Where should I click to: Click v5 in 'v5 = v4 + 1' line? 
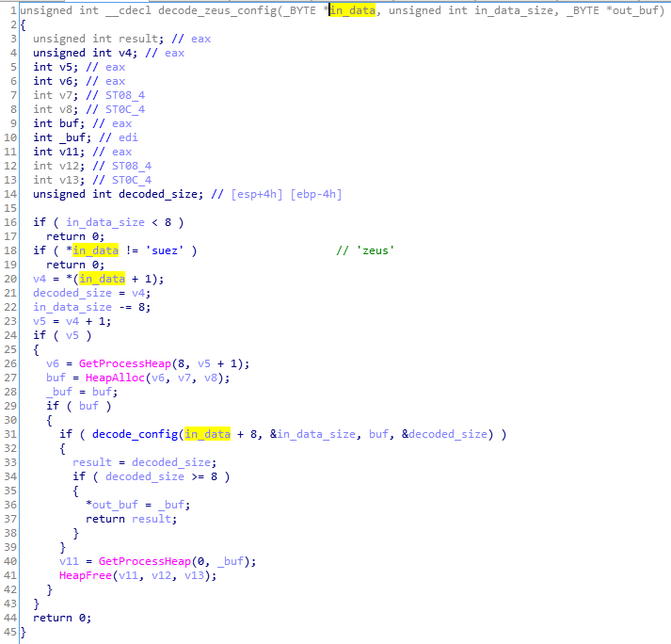click(40, 322)
